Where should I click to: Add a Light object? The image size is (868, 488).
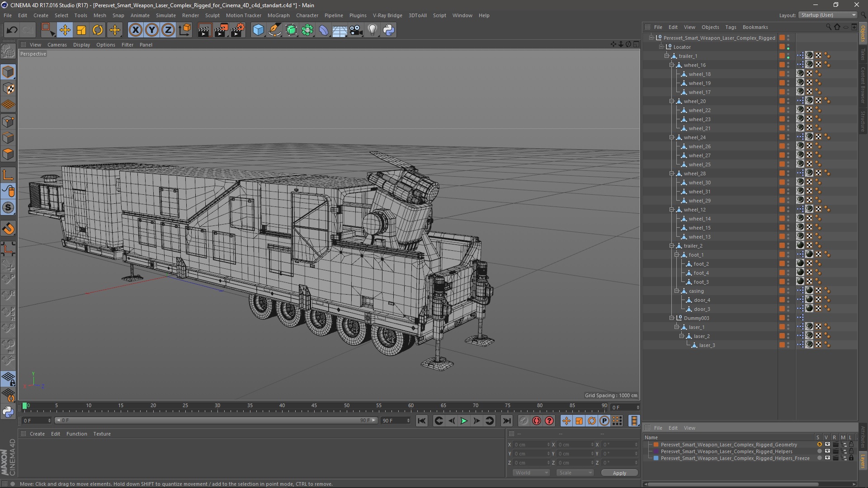(372, 30)
